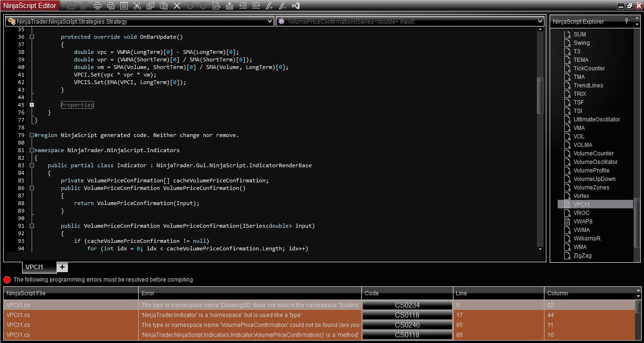Click the file icon next to VolumeProfile
Screen dimensions: 644x343
[568, 171]
